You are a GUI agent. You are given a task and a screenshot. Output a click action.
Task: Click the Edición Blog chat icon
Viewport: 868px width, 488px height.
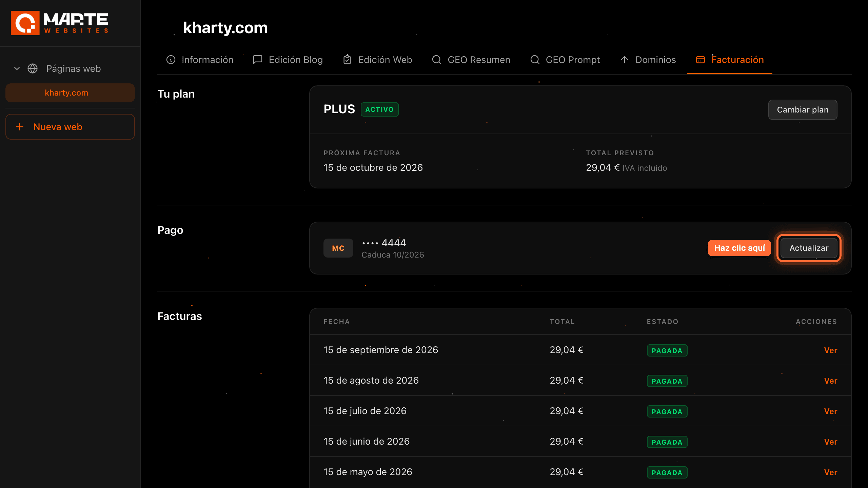point(258,60)
